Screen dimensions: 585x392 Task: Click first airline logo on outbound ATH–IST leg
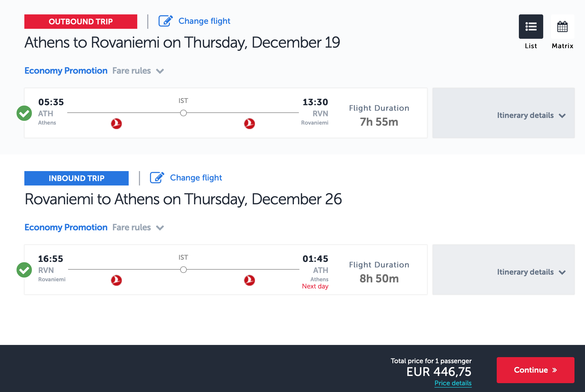pyautogui.click(x=117, y=123)
